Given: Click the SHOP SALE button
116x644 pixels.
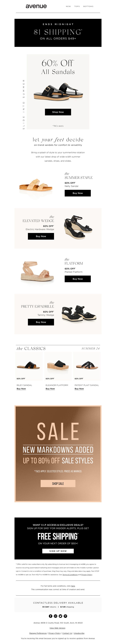Looking at the screenshot, I should pos(58,484).
